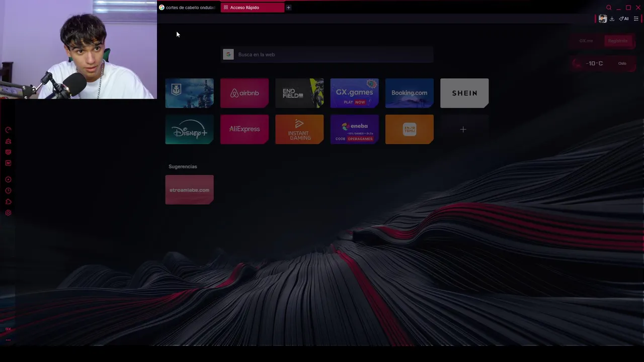Screen dimensions: 644x362
Task: Switch to 'cortes de cabello ondulado' tab
Action: tap(187, 8)
